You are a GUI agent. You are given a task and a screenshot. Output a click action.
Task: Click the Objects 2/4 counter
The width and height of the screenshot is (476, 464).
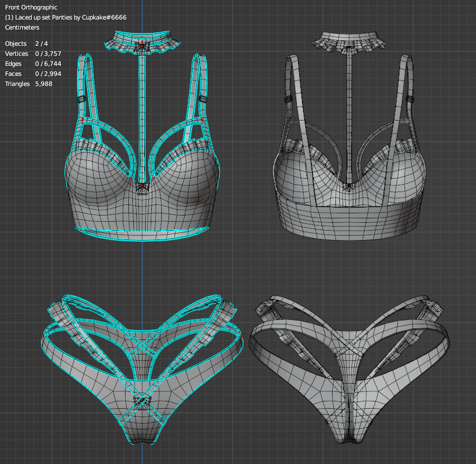[24, 44]
